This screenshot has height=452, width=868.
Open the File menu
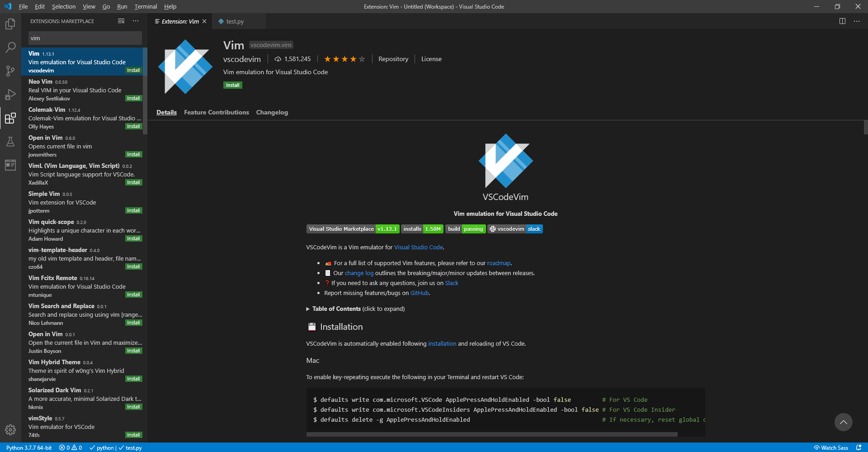(23, 6)
